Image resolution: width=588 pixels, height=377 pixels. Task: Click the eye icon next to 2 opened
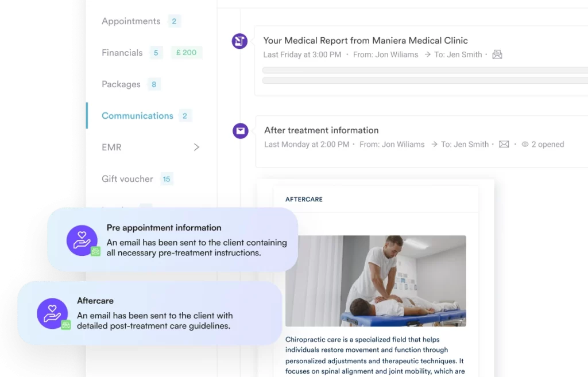click(x=525, y=144)
